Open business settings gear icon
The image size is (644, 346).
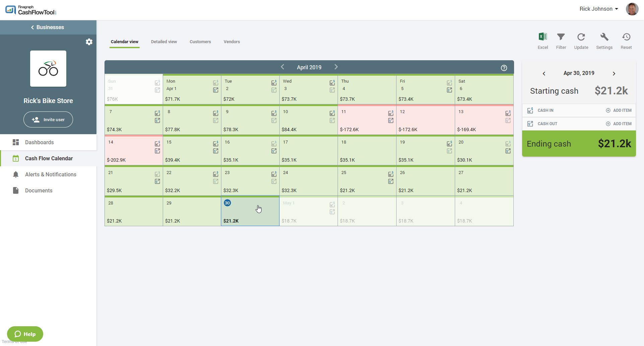89,42
